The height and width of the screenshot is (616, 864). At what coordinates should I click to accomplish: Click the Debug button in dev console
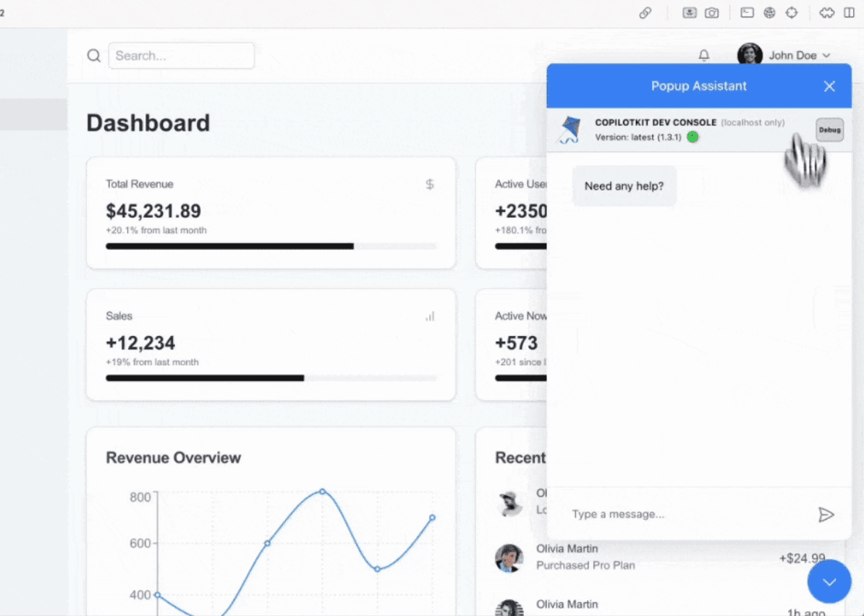[x=830, y=130]
